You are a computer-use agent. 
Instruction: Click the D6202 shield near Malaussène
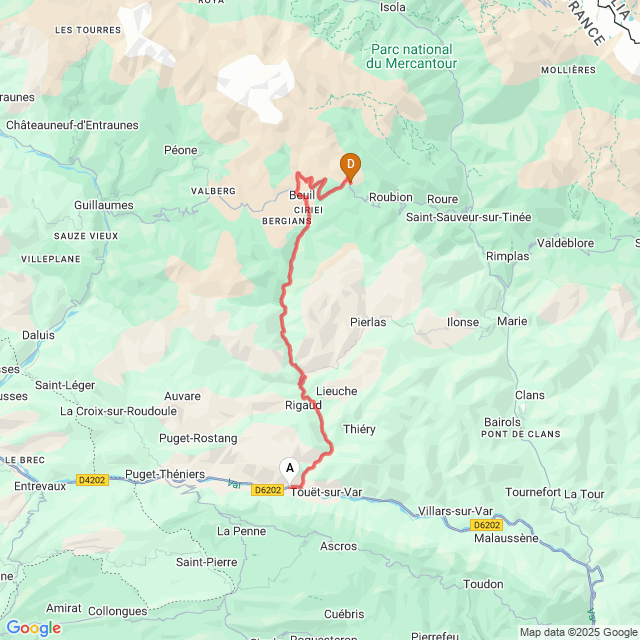click(486, 525)
